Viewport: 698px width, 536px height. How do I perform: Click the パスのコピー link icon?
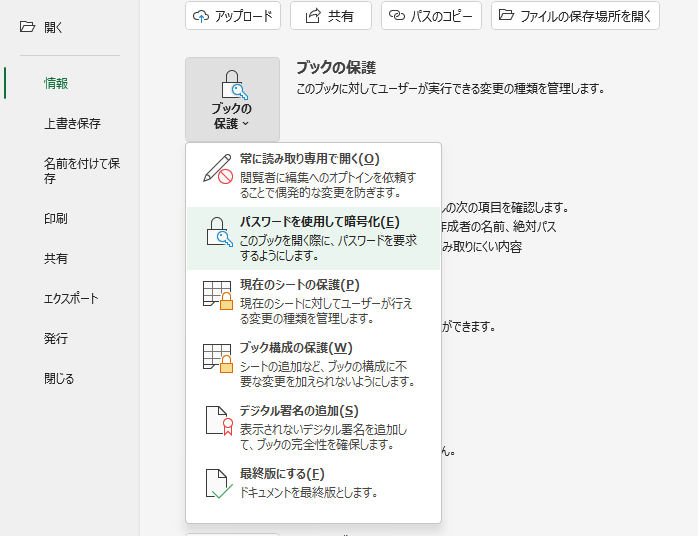tap(397, 16)
